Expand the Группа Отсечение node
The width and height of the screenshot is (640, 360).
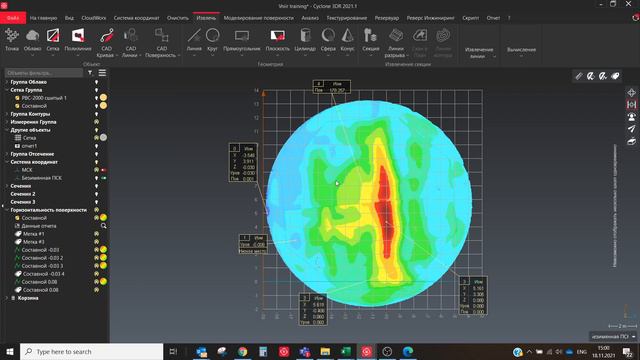click(7, 154)
